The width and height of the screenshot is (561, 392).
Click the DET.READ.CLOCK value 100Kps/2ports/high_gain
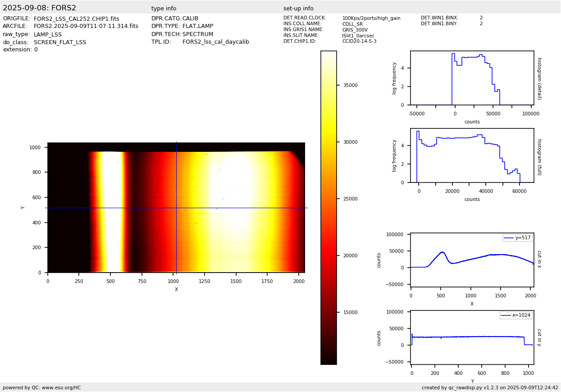[371, 18]
